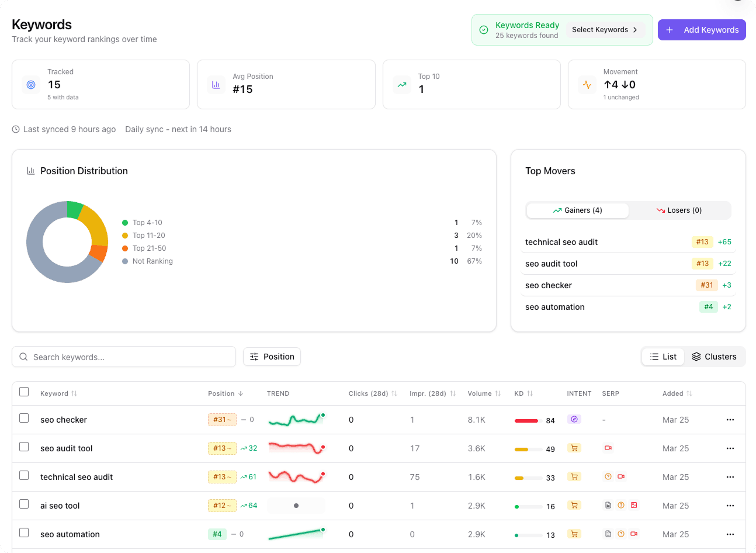The width and height of the screenshot is (756, 553).
Task: Select the checkbox for technical seo audit row
Action: 24,476
